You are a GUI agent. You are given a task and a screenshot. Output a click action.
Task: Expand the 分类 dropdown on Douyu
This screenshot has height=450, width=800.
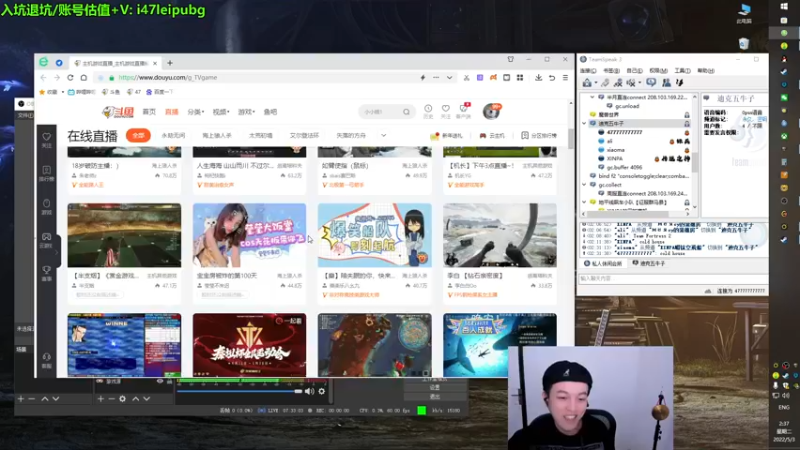tap(195, 112)
